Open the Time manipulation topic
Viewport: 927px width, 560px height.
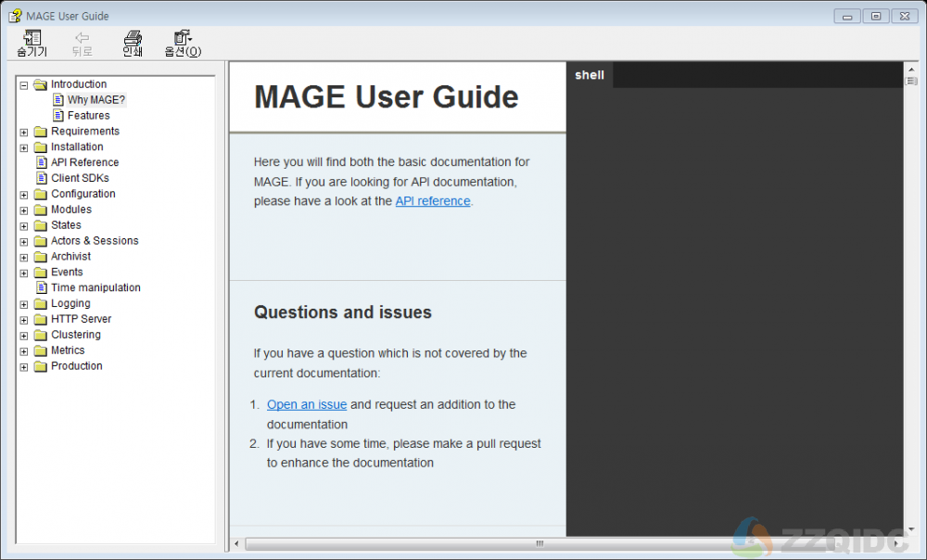[95, 288]
